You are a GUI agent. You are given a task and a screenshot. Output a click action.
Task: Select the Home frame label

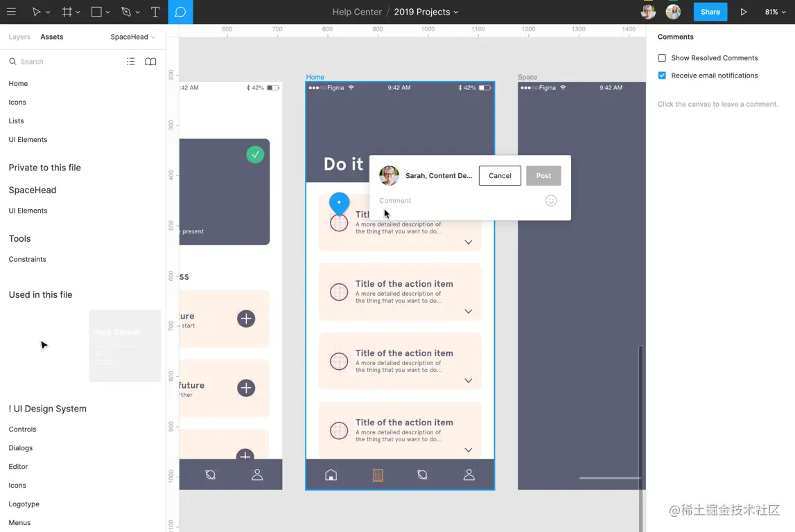click(315, 77)
